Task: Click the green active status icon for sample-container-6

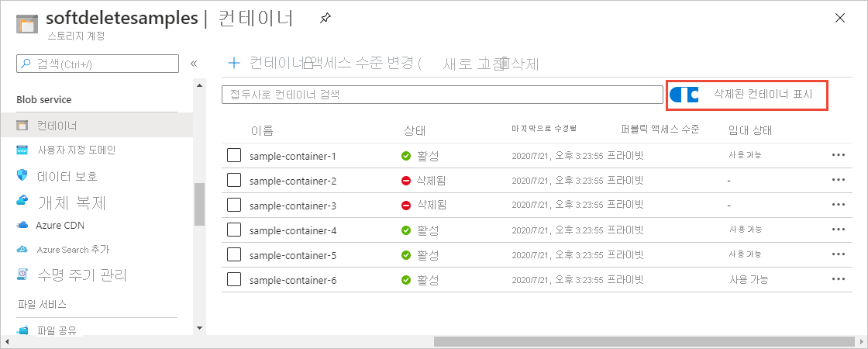Action: pyautogui.click(x=406, y=280)
